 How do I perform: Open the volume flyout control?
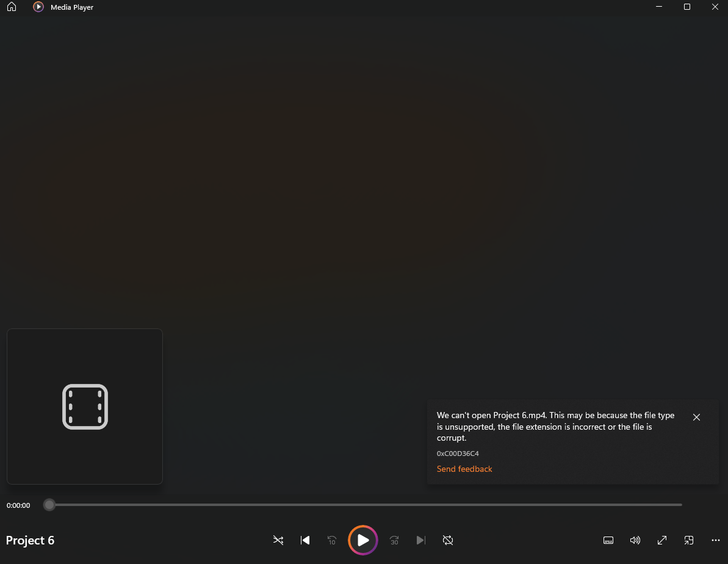[635, 540]
